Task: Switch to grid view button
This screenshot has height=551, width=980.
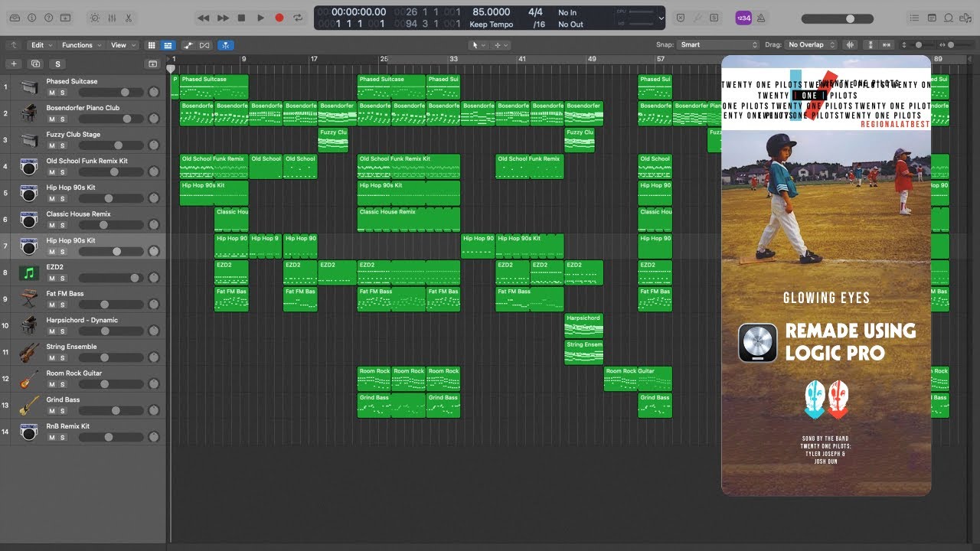Action: (x=152, y=45)
